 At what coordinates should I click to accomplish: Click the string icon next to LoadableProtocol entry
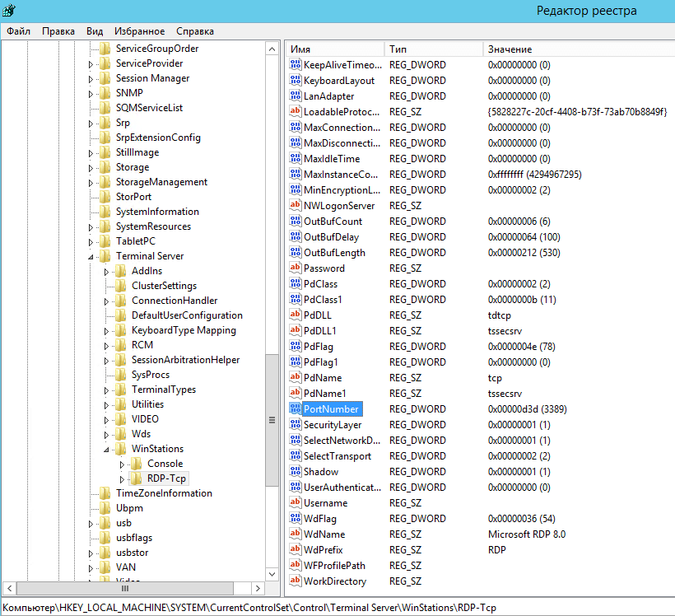coord(295,112)
